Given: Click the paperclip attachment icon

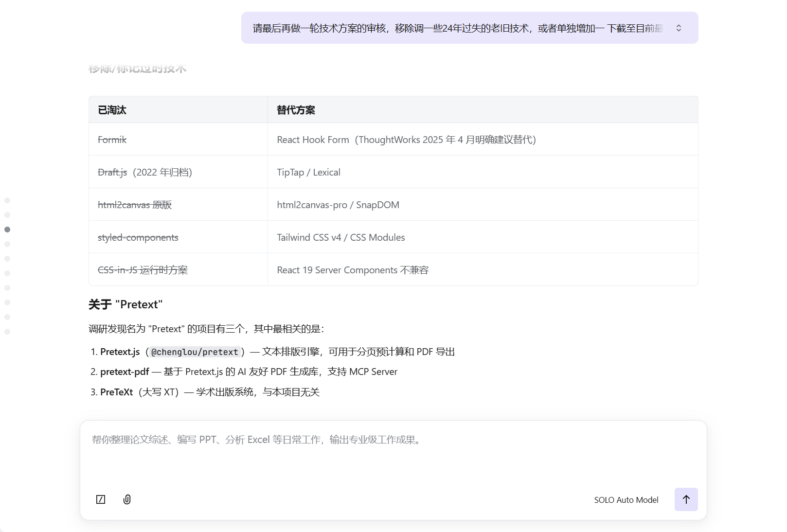Looking at the screenshot, I should coord(127,499).
